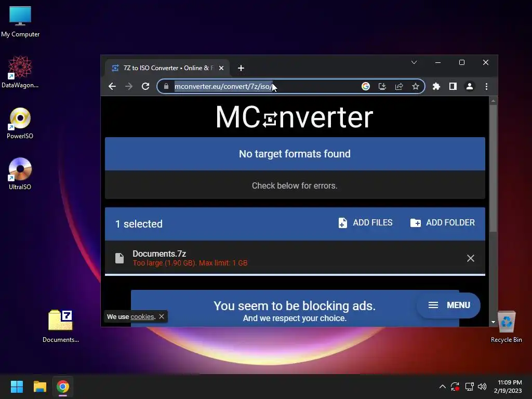Viewport: 532px width, 399px height.
Task: Open Recycle Bin on desktop
Action: pos(506,326)
